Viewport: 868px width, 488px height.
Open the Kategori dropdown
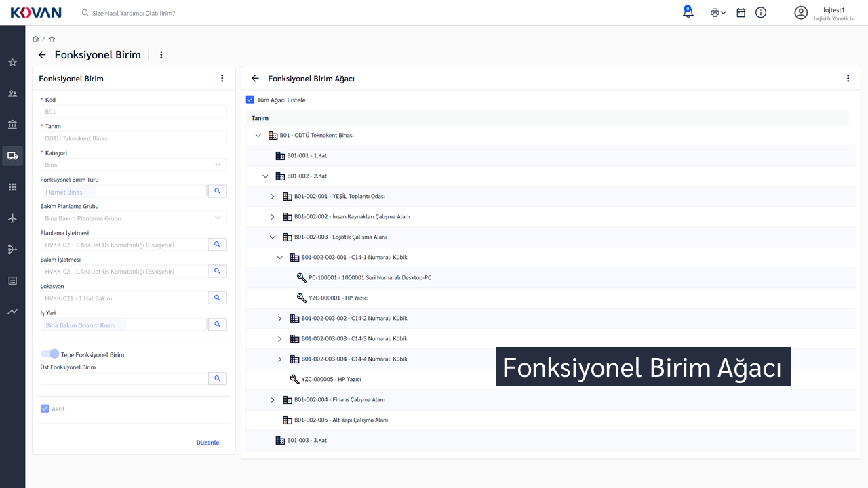[134, 165]
